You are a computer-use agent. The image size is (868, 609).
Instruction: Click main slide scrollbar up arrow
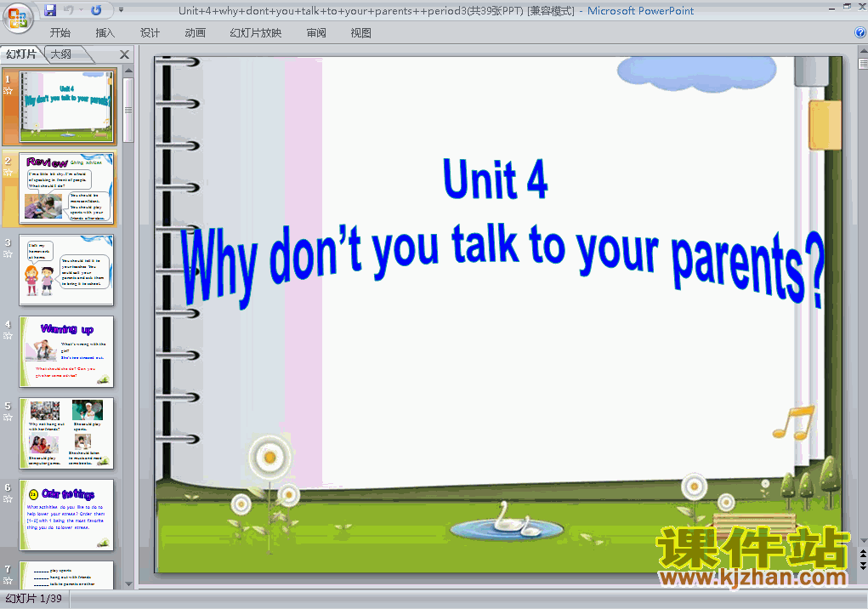(x=863, y=52)
